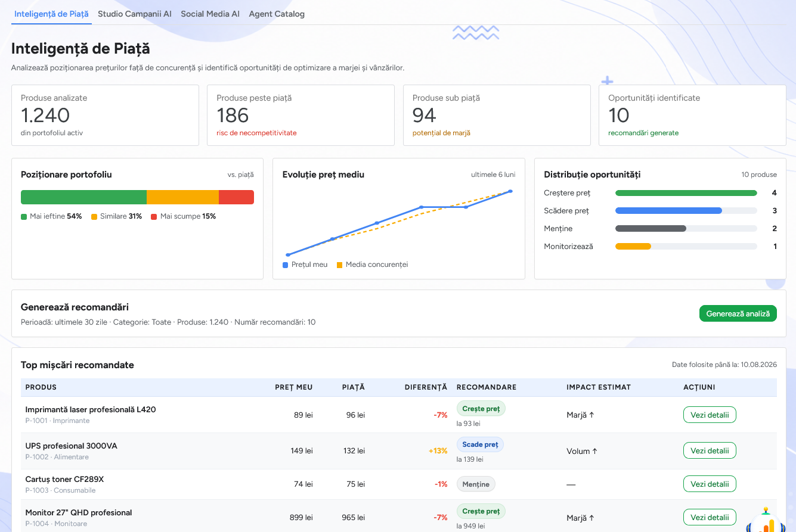
Task: View details for Imprimantă laser profesională L420
Action: 710,415
